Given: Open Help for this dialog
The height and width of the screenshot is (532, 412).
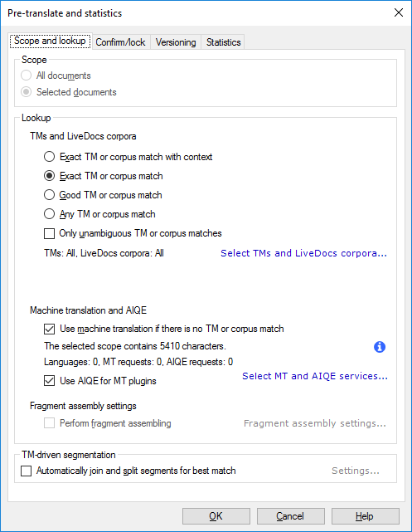Looking at the screenshot, I should pyautogui.click(x=366, y=516).
